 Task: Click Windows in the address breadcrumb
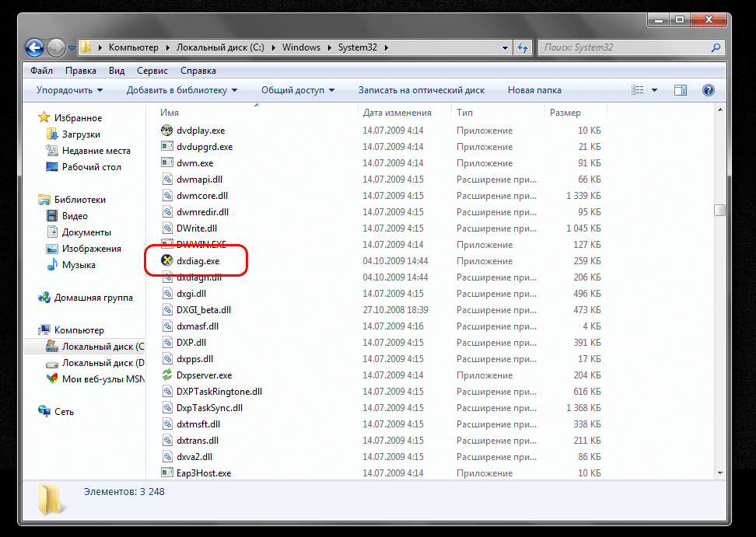(301, 47)
